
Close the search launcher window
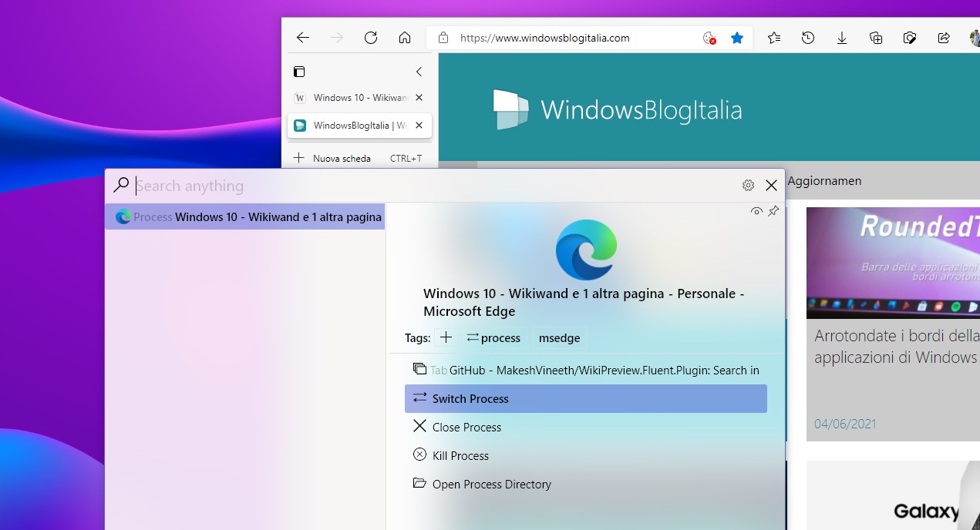pyautogui.click(x=771, y=186)
